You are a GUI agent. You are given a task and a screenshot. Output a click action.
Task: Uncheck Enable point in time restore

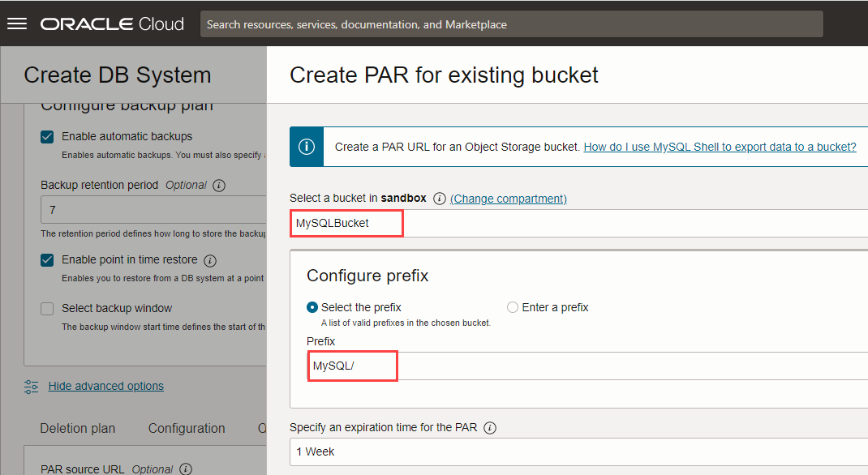pyautogui.click(x=46, y=260)
